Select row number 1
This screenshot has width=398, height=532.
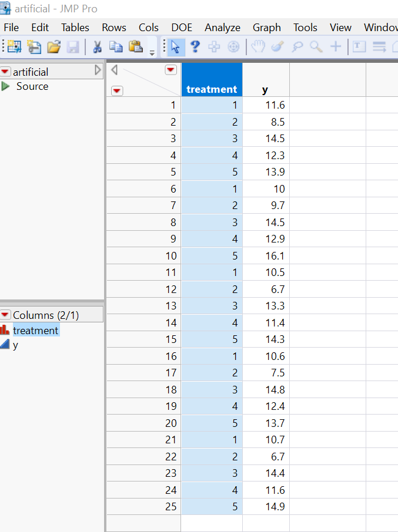point(143,105)
